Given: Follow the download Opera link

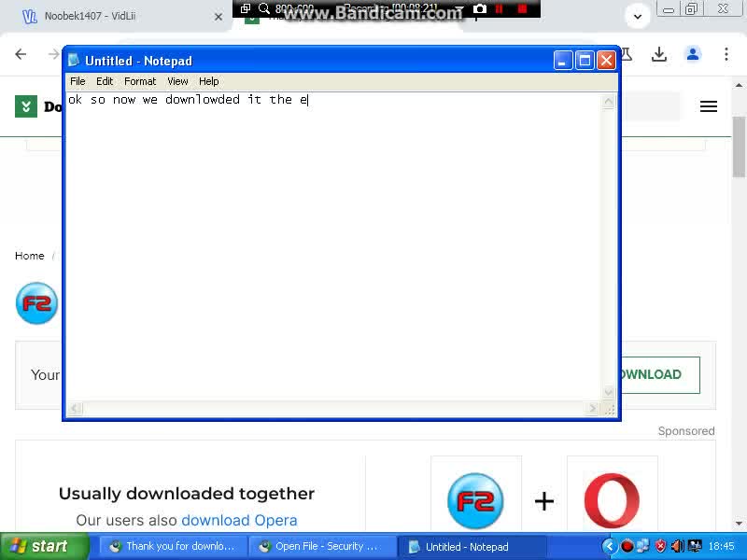Looking at the screenshot, I should (239, 520).
